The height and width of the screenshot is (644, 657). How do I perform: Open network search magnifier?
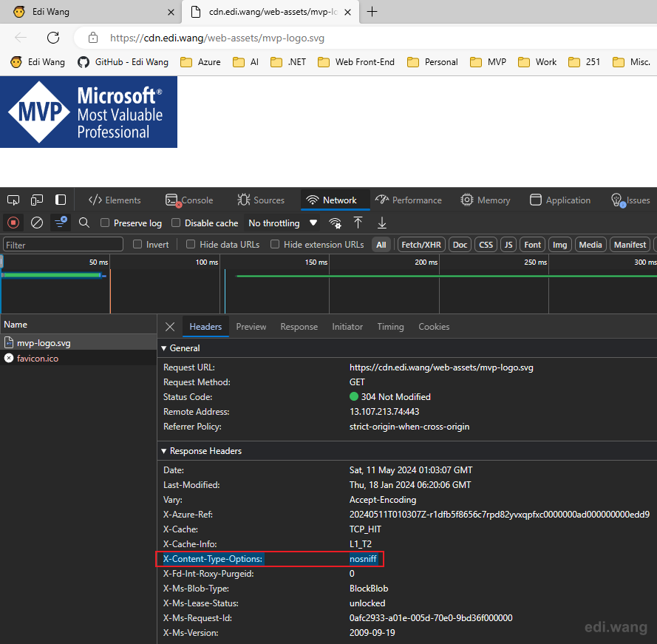click(x=84, y=223)
